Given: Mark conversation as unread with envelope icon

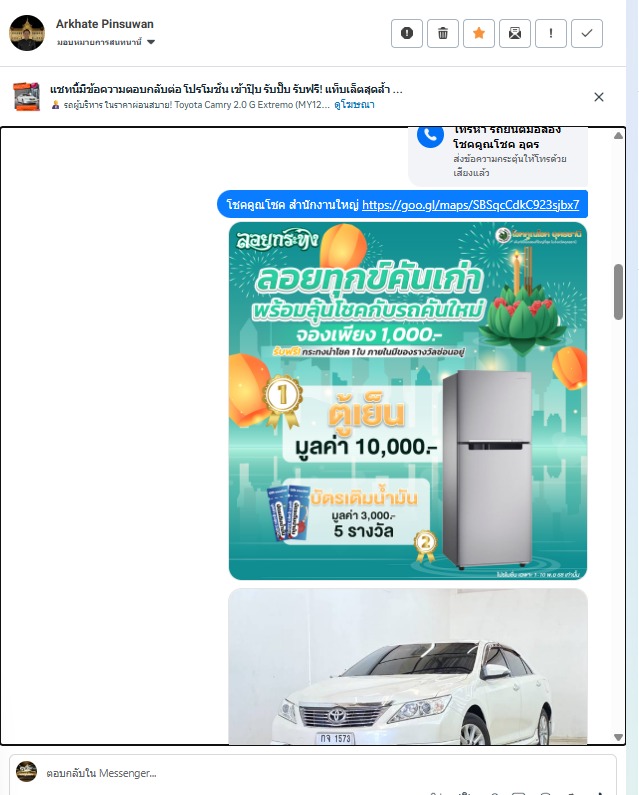Looking at the screenshot, I should (x=515, y=33).
